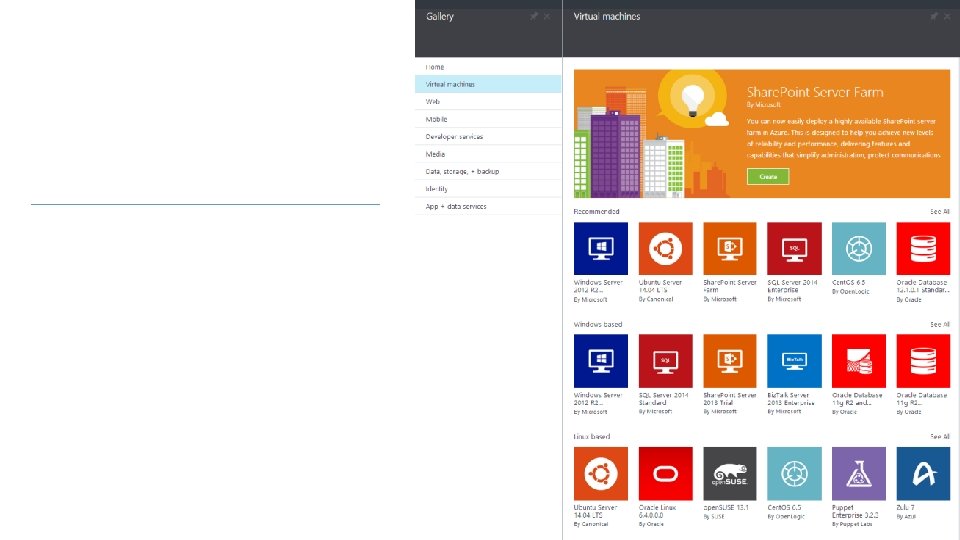Select Zulu 7 tile by Azul
Viewport: 960px width, 540px height.
click(923, 473)
